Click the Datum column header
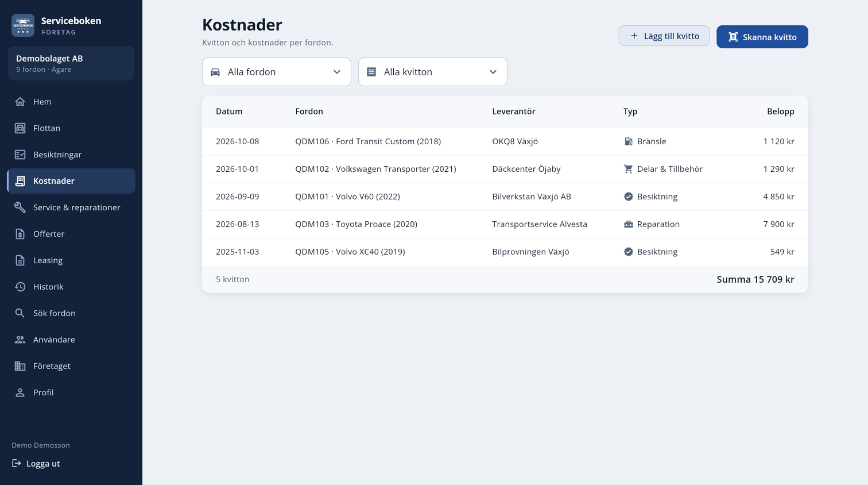 click(x=229, y=111)
